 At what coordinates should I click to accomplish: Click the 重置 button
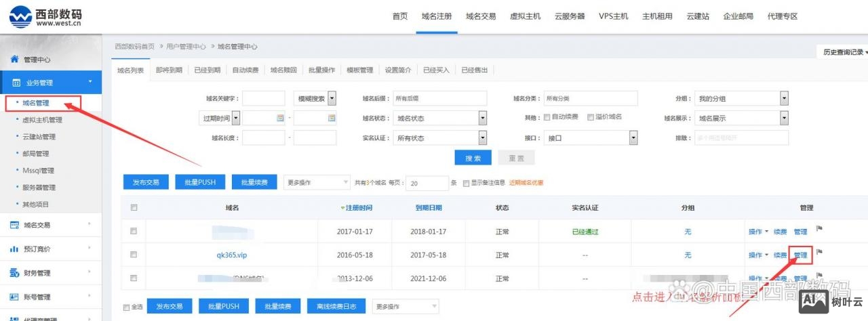pyautogui.click(x=516, y=158)
